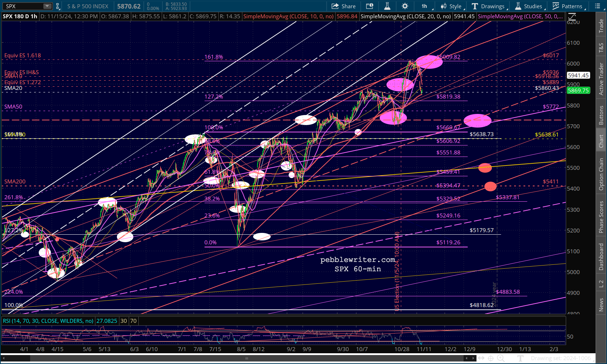
Task: Open chart settings gear icon
Action: pyautogui.click(x=405, y=6)
